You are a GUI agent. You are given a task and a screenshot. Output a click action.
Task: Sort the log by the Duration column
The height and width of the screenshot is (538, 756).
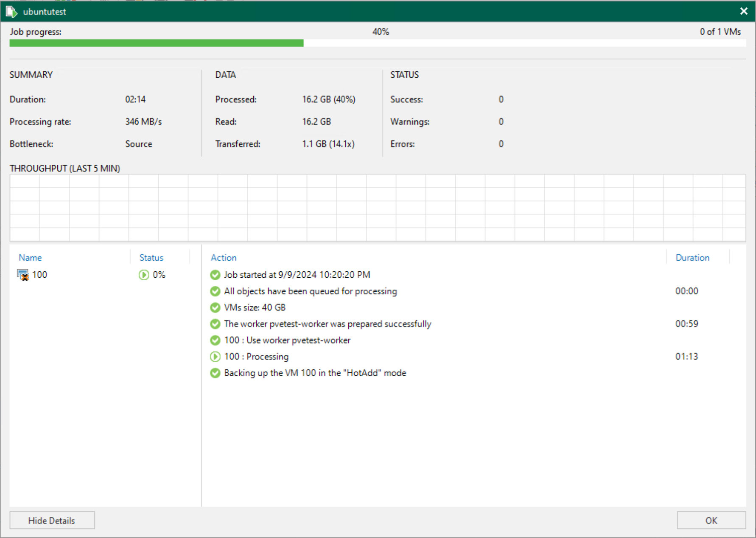pos(692,257)
